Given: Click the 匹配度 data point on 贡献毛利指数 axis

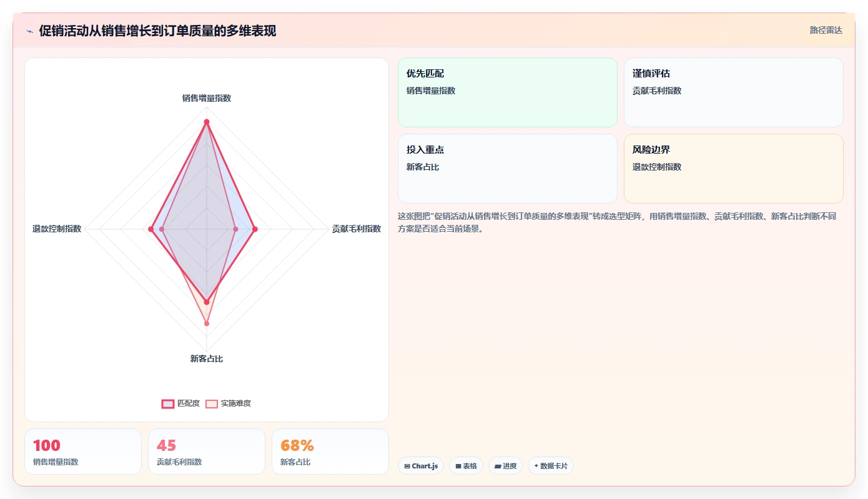Looking at the screenshot, I should (x=255, y=229).
